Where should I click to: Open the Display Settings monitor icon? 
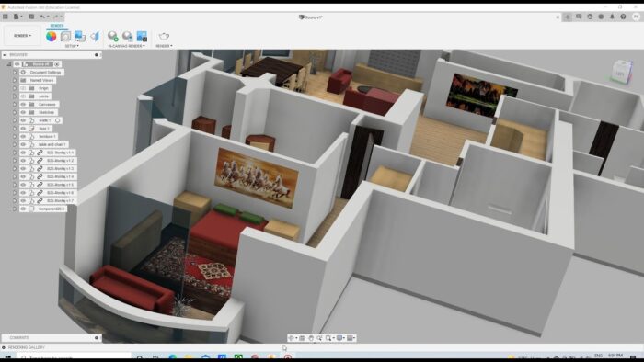tap(340, 338)
